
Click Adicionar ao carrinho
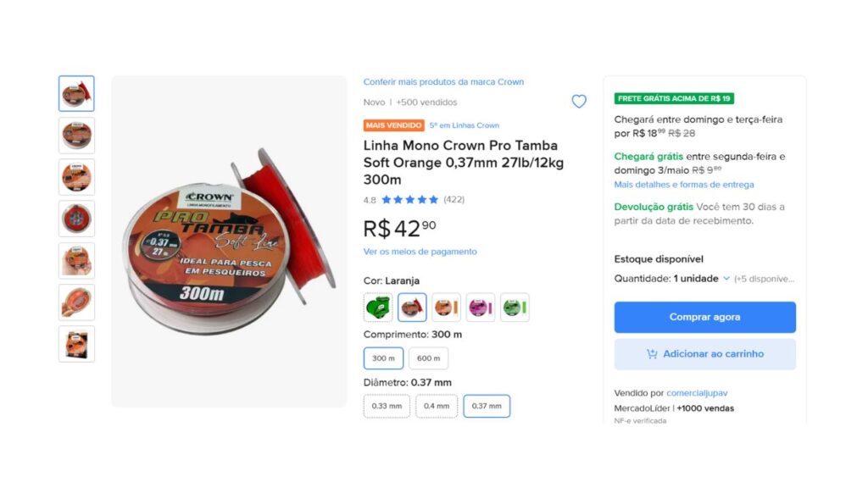(704, 354)
